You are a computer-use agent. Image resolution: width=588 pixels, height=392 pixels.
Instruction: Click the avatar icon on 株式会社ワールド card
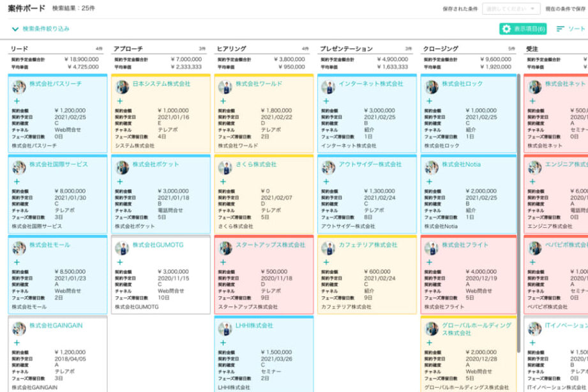click(225, 87)
